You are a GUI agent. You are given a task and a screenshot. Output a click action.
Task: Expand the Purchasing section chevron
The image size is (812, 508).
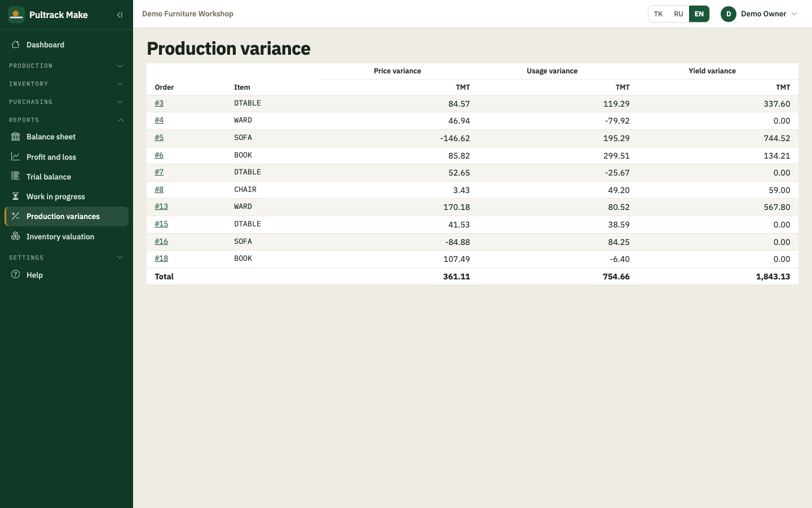[x=120, y=102]
